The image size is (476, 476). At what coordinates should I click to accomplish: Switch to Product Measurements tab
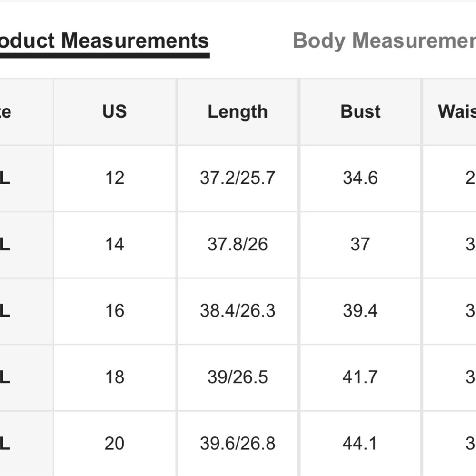pyautogui.click(x=104, y=41)
